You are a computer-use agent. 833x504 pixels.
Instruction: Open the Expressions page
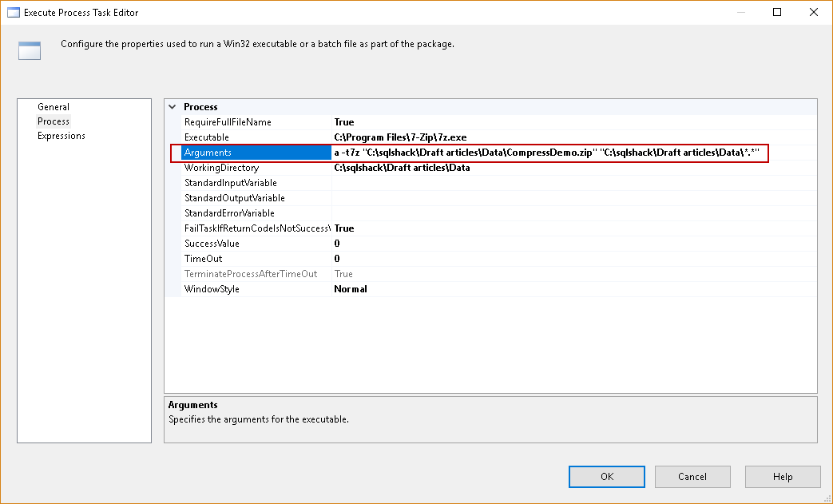[x=61, y=136]
